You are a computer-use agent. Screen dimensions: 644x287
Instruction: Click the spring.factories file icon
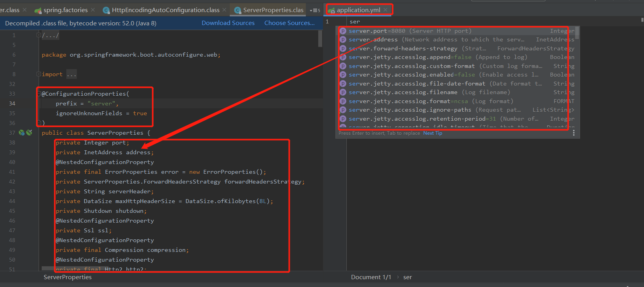(38, 10)
